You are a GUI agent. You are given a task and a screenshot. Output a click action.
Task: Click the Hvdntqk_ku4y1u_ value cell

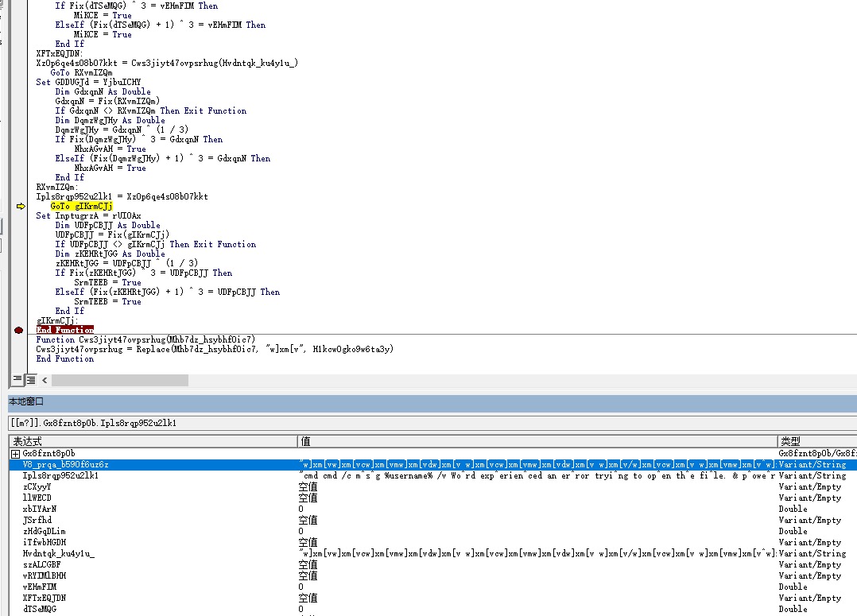(537, 553)
